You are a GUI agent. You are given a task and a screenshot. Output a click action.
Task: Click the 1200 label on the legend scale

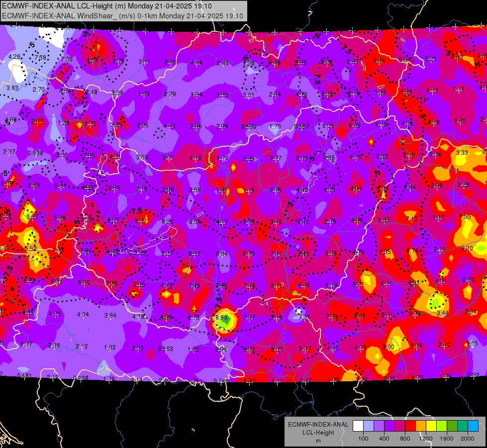point(425,439)
